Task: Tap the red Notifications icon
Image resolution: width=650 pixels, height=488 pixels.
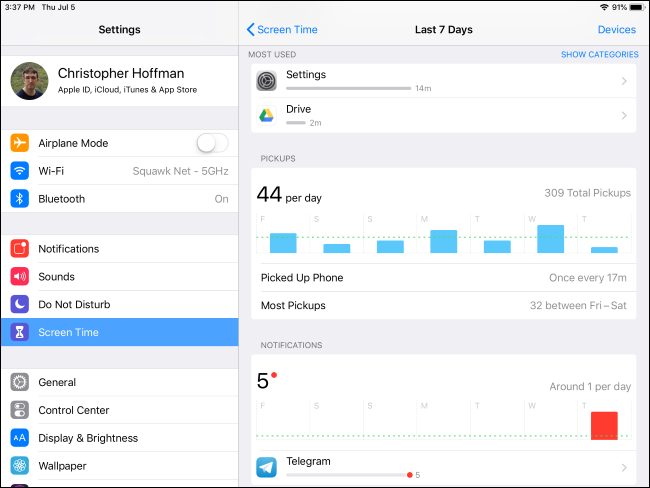Action: click(20, 249)
